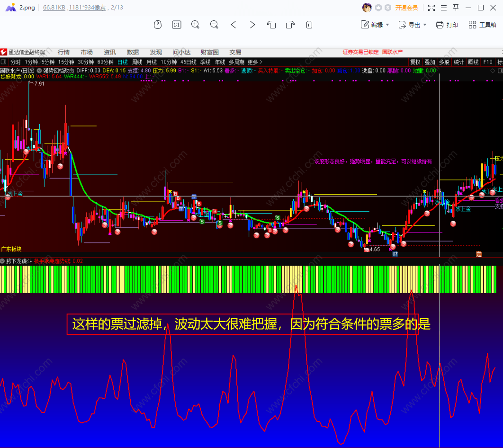Click the user avatar picture
503x448 pixels.
point(367,8)
